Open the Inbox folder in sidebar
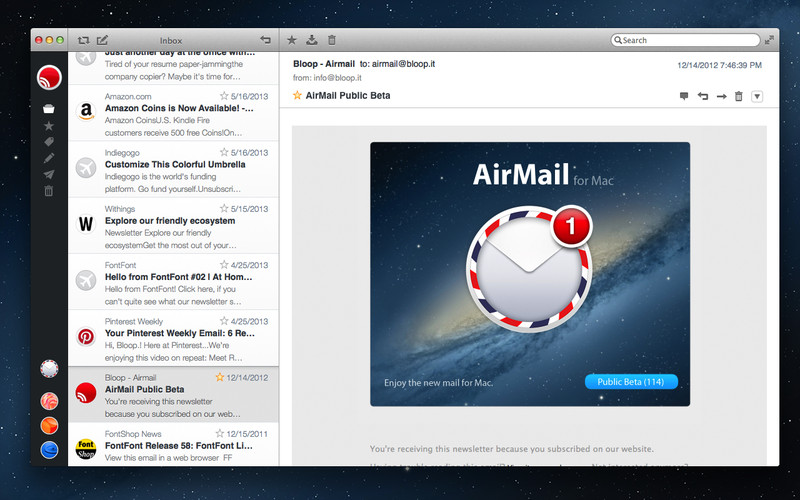The width and height of the screenshot is (800, 500). coord(49,109)
